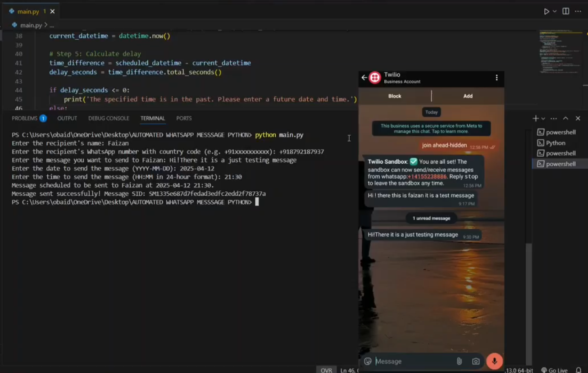Screen dimensions: 588x373
Task: Click main.py in the breadcrumb
Action: coord(31,25)
